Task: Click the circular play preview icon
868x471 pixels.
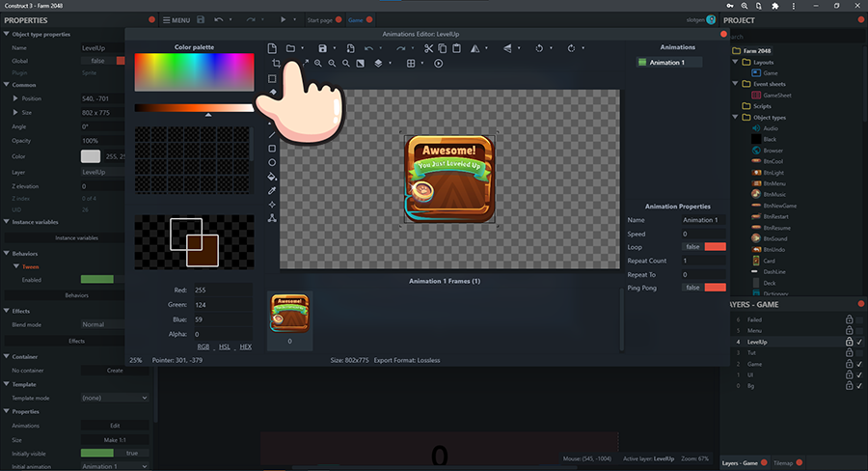Action: coord(439,63)
